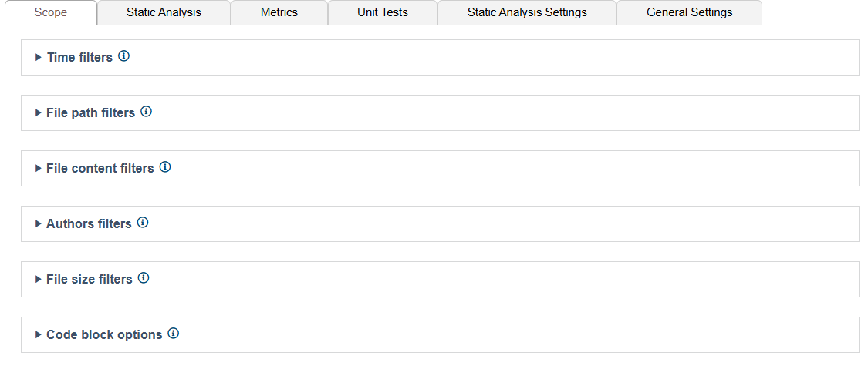The width and height of the screenshot is (868, 366).
Task: Select the Scope tab
Action: point(50,12)
